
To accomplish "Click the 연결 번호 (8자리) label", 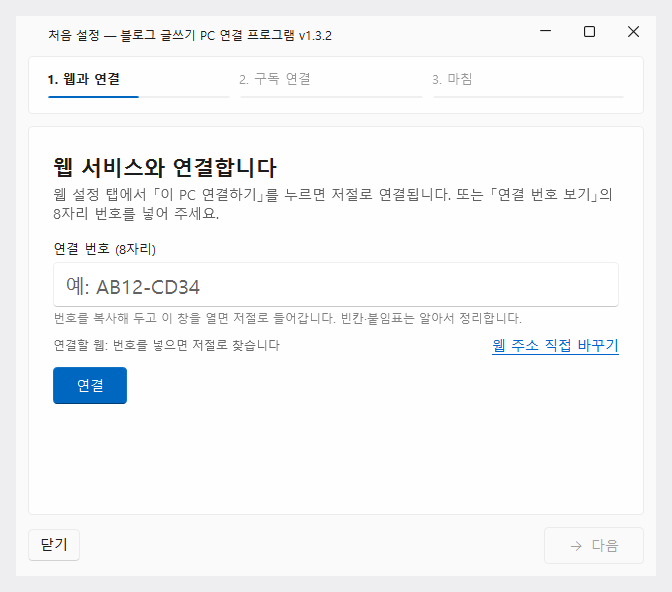I will point(105,249).
